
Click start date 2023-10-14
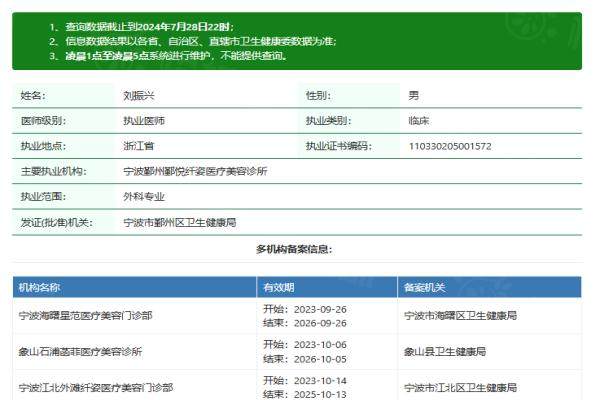pos(320,381)
